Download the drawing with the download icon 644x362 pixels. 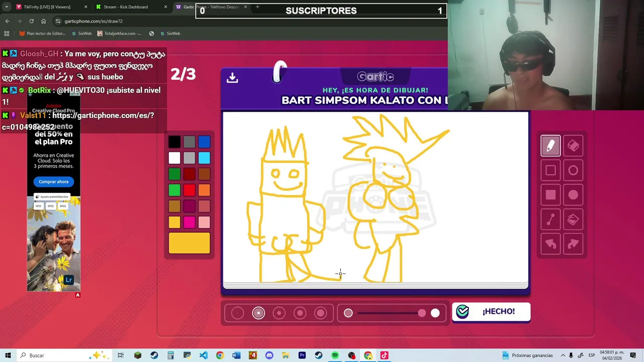[x=232, y=77]
